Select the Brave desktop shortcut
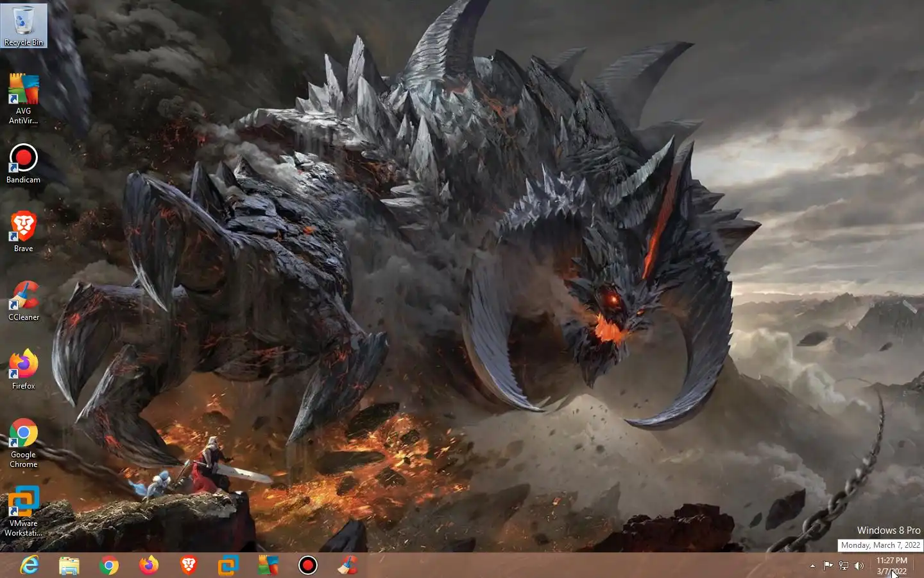This screenshot has height=578, width=924. tap(24, 232)
